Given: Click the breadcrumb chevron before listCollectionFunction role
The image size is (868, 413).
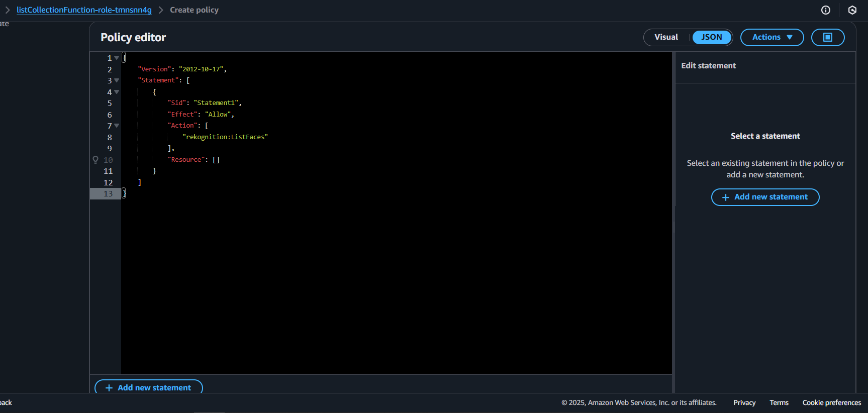Looking at the screenshot, I should [x=8, y=10].
